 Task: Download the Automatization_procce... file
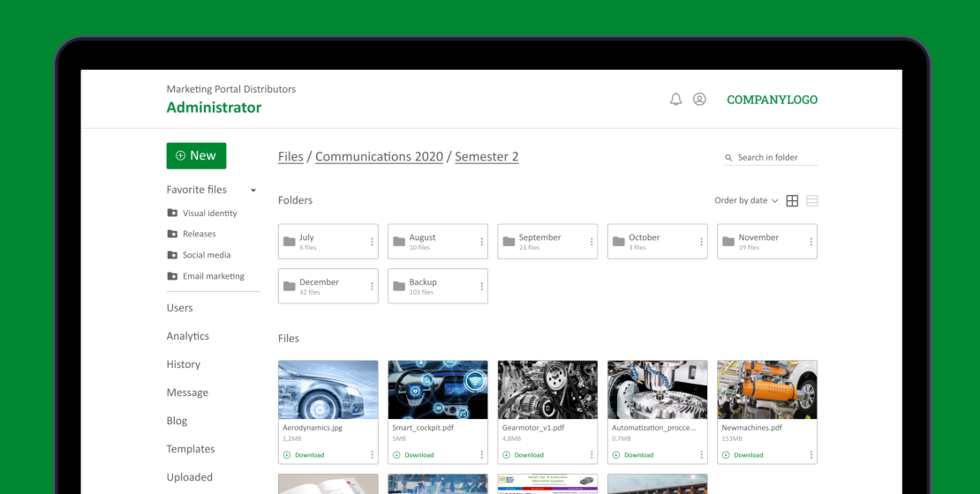pos(633,454)
